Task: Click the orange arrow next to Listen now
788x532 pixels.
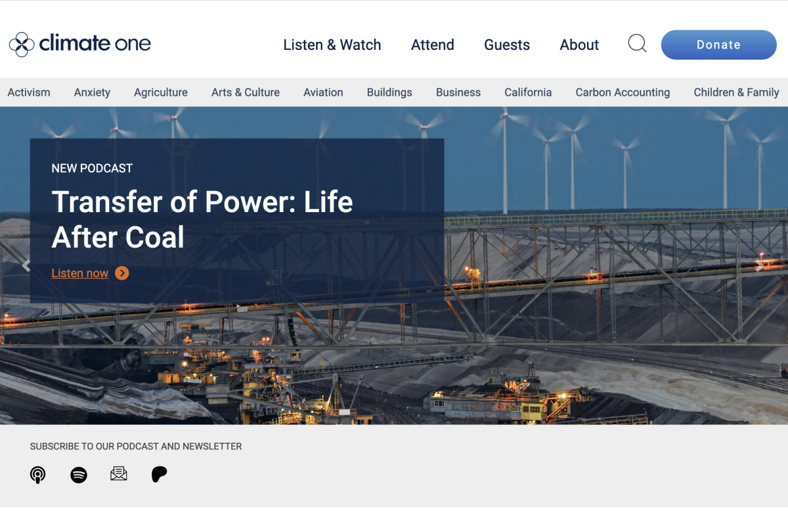Action: point(121,273)
